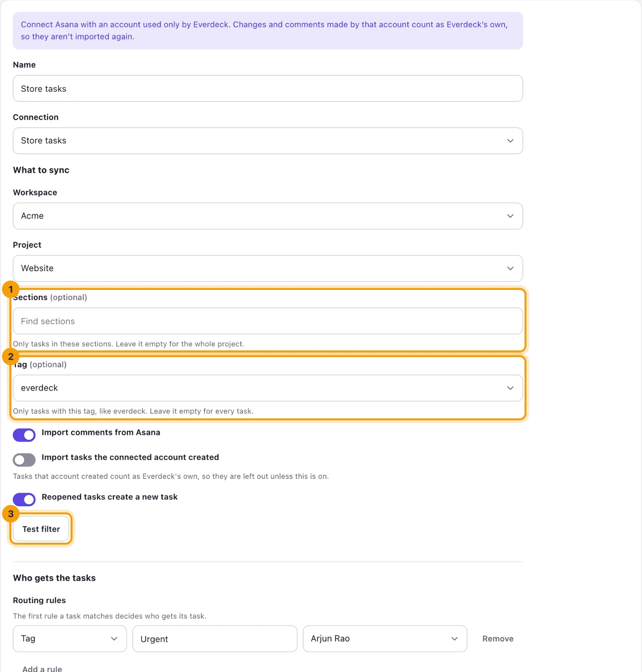The width and height of the screenshot is (642, 672).
Task: Click the 'What to sync' heading
Action: (41, 170)
